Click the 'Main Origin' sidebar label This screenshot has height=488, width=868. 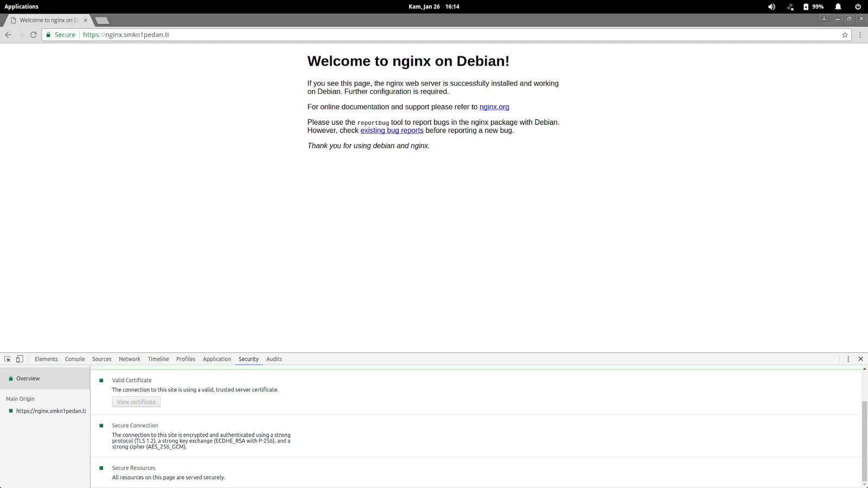click(20, 399)
